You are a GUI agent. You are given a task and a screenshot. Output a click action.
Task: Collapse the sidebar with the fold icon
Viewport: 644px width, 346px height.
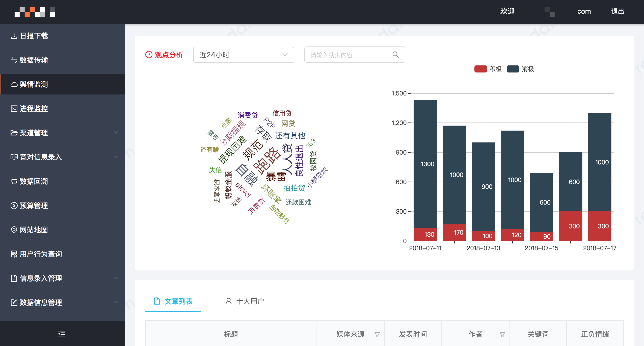pos(62,334)
